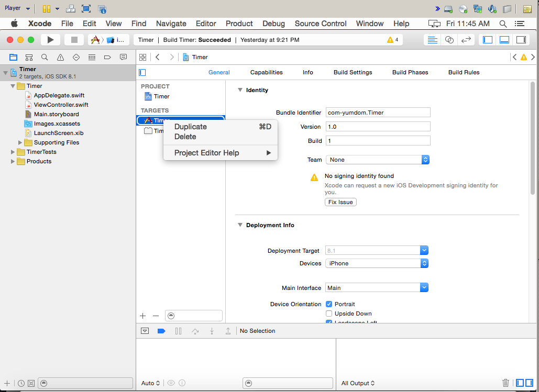This screenshot has height=392, width=539.
Task: Go forward in editor history
Action: (171, 57)
